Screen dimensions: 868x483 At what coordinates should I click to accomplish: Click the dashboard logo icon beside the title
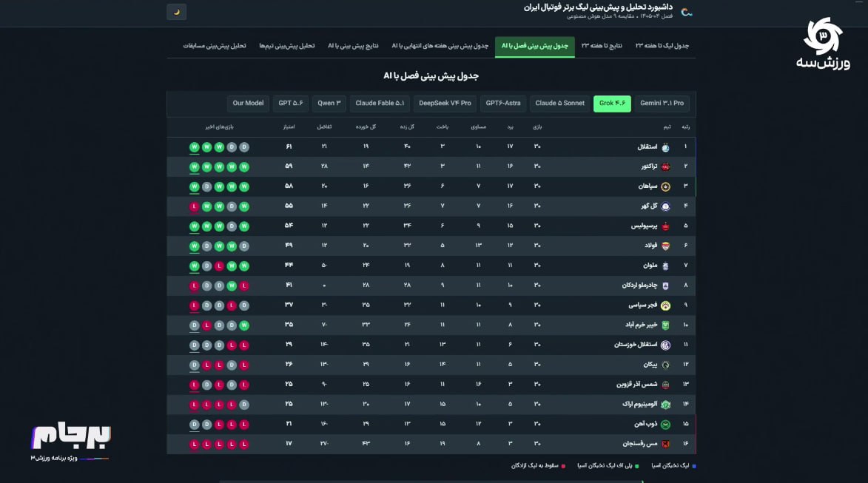(687, 12)
